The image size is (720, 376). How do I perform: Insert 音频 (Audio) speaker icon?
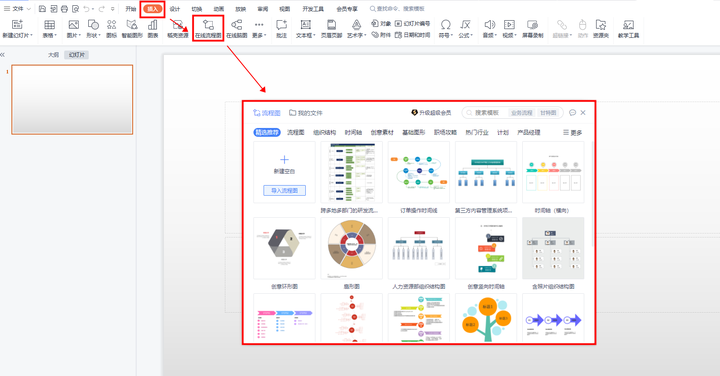coord(489,25)
